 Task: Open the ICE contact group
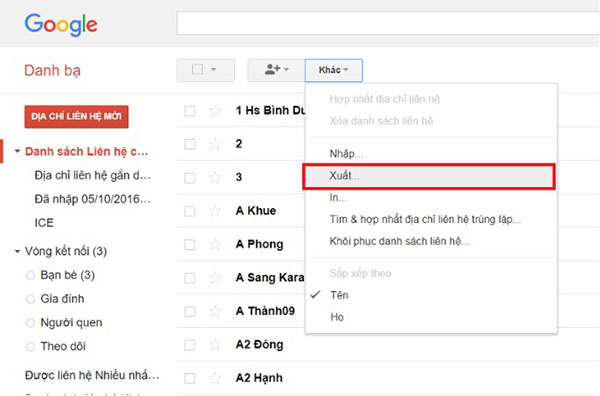click(44, 223)
